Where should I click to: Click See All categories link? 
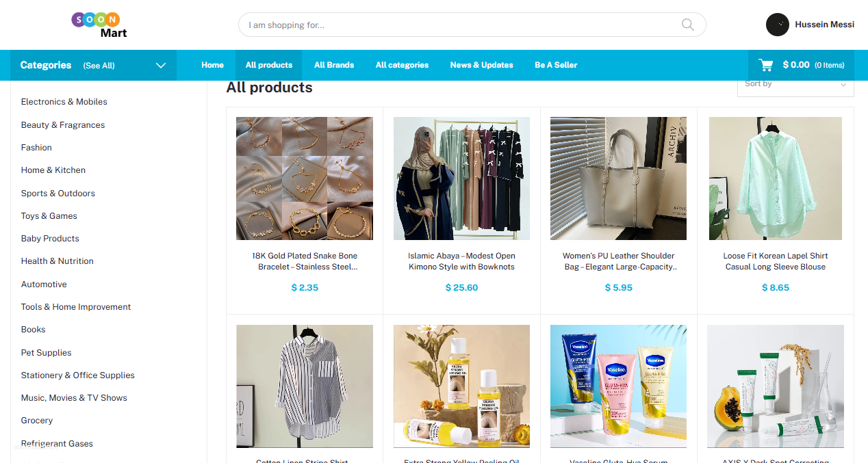(x=99, y=66)
